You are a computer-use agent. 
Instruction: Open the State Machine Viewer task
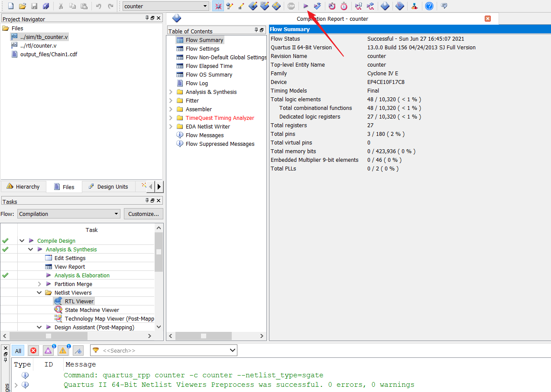[92, 310]
